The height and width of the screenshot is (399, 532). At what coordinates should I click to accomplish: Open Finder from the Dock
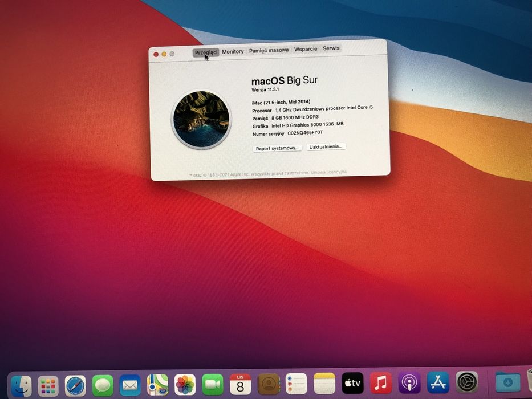pyautogui.click(x=21, y=386)
